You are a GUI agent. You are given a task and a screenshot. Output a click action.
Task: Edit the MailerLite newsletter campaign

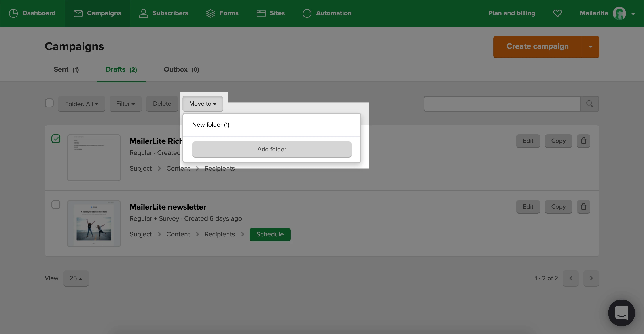point(528,207)
